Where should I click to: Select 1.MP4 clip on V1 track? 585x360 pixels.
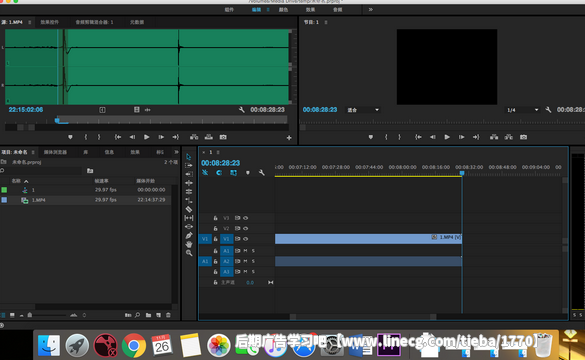[368, 239]
